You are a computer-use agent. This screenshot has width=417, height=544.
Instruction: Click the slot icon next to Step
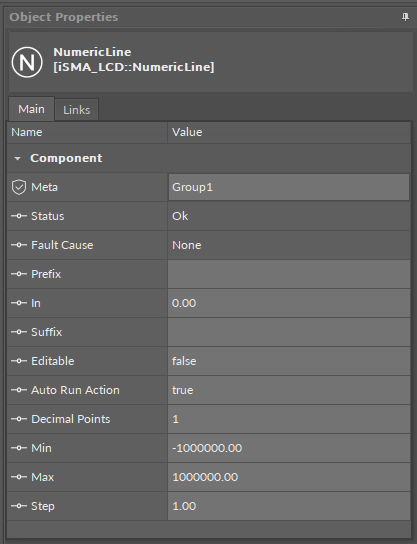point(19,506)
